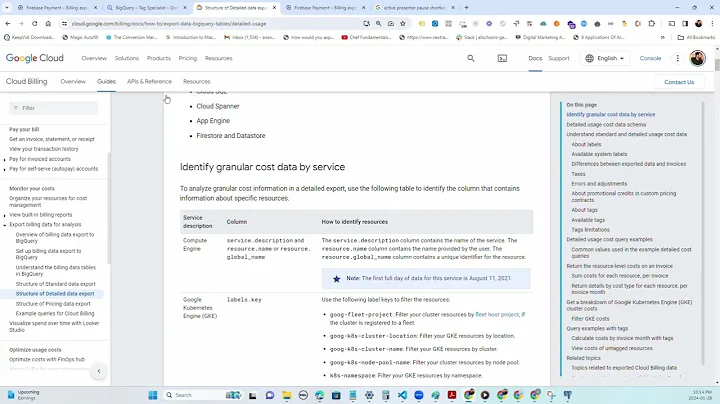The width and height of the screenshot is (720, 404).
Task: Click the browser back arrow
Action: (x=8, y=23)
